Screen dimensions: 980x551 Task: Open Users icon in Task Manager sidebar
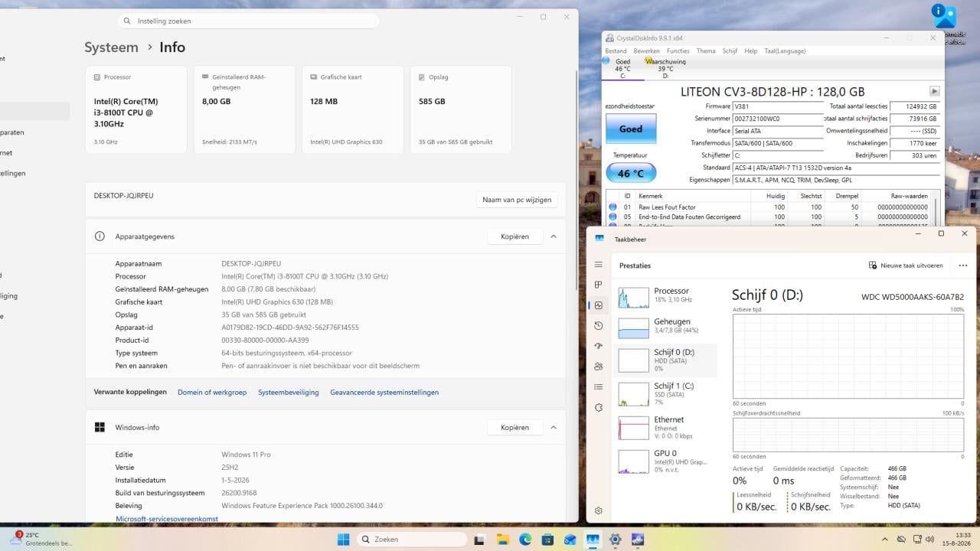(x=599, y=367)
